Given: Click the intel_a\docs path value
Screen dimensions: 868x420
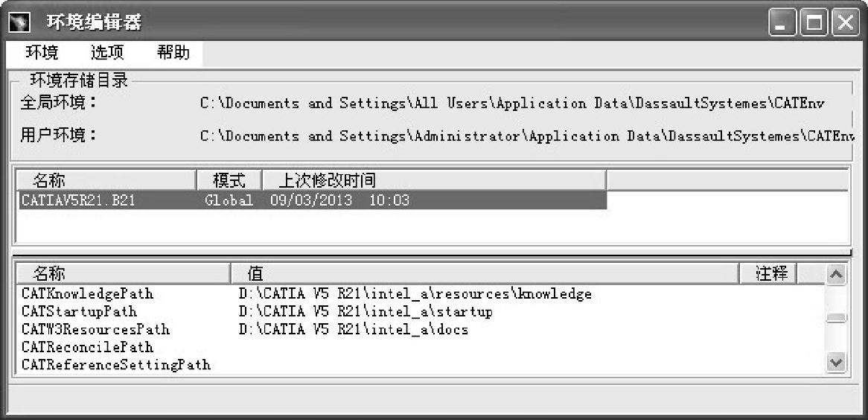Looking at the screenshot, I should pos(353,330).
